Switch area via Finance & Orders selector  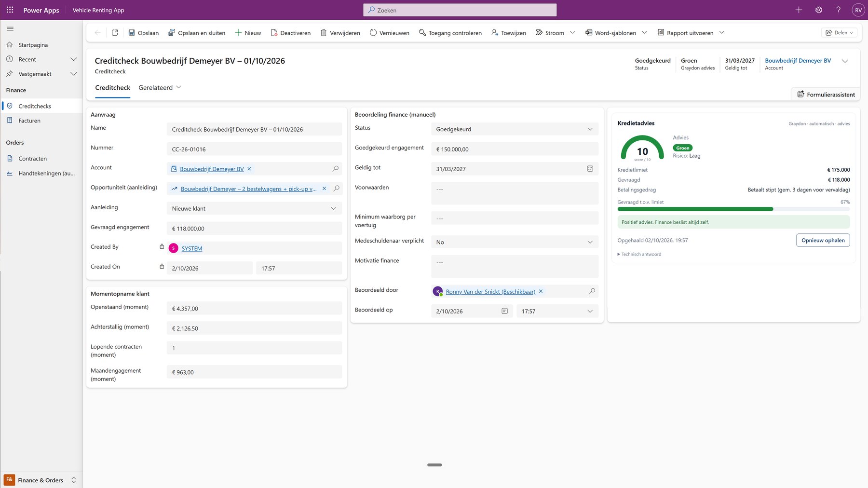41,480
